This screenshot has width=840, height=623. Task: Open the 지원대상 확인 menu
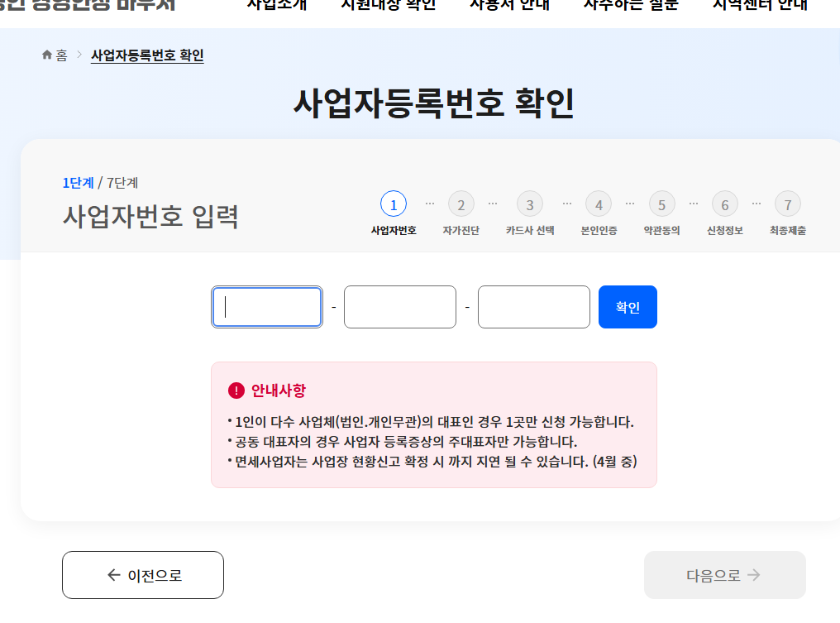tap(388, 4)
